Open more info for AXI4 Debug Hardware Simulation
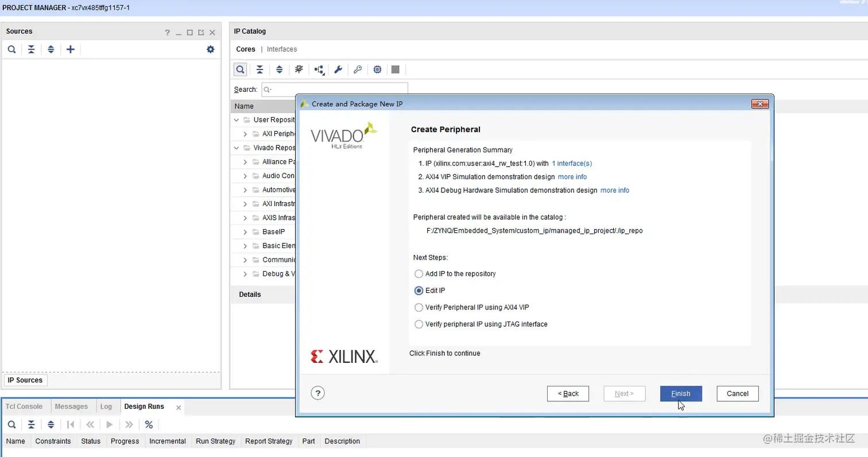 click(615, 190)
